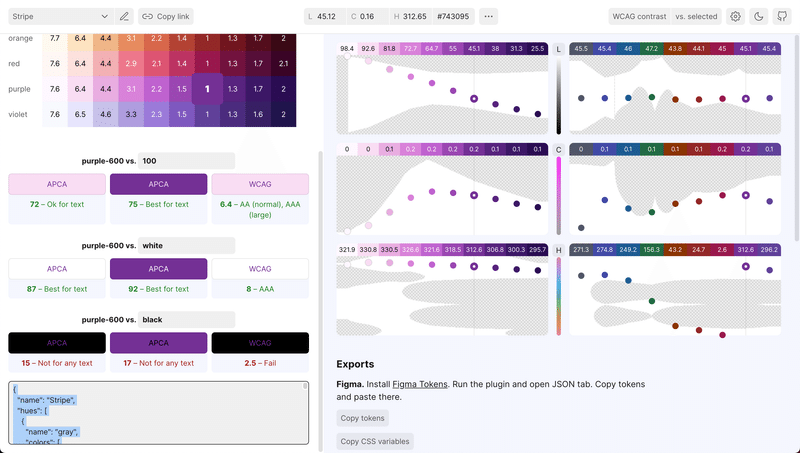Screen dimensions: 800x453
Task: Select the purple row selected cell showing 1
Action: [x=207, y=89]
